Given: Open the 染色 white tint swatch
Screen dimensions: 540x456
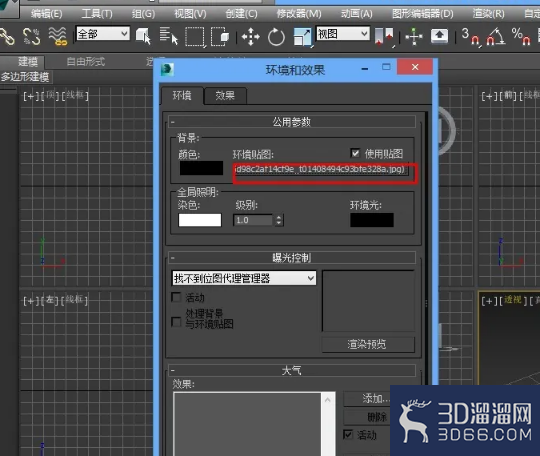Looking at the screenshot, I should (200, 220).
